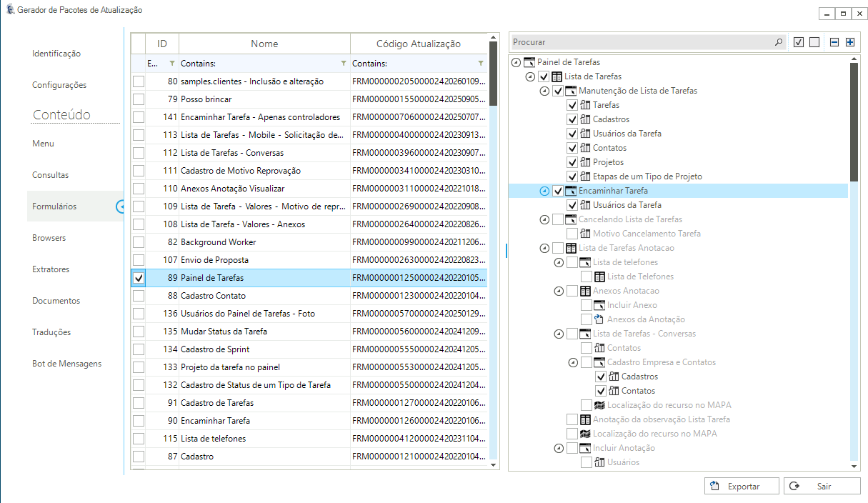
Task: Click the Exportar button
Action: pyautogui.click(x=741, y=486)
